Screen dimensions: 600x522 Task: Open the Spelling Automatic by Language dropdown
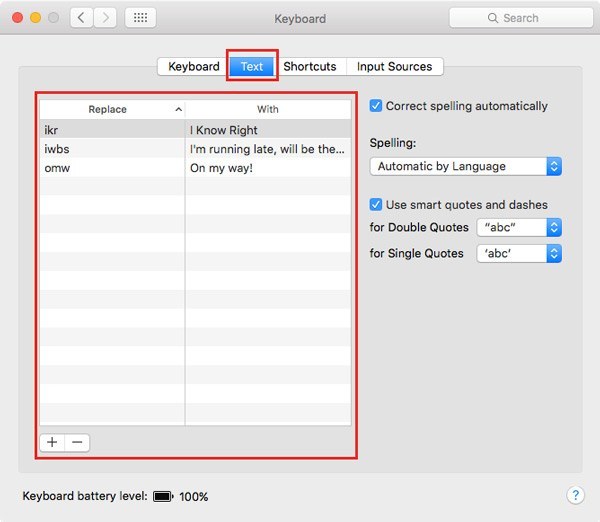point(466,166)
